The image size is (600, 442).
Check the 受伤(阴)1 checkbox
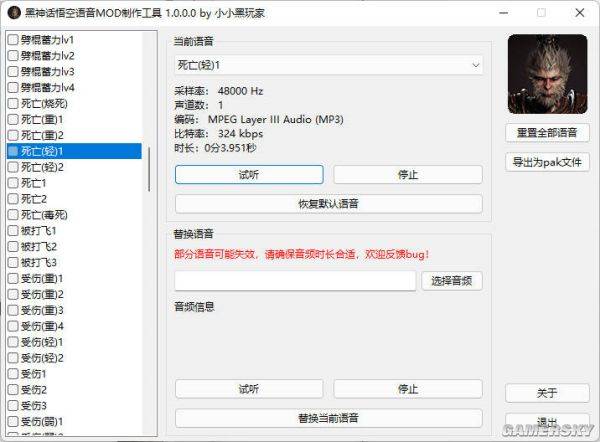click(x=13, y=422)
